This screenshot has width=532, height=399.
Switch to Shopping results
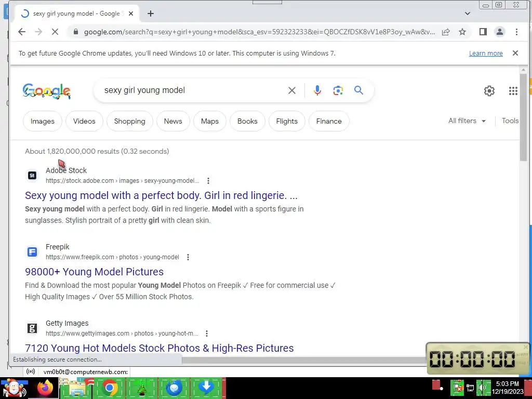(129, 121)
